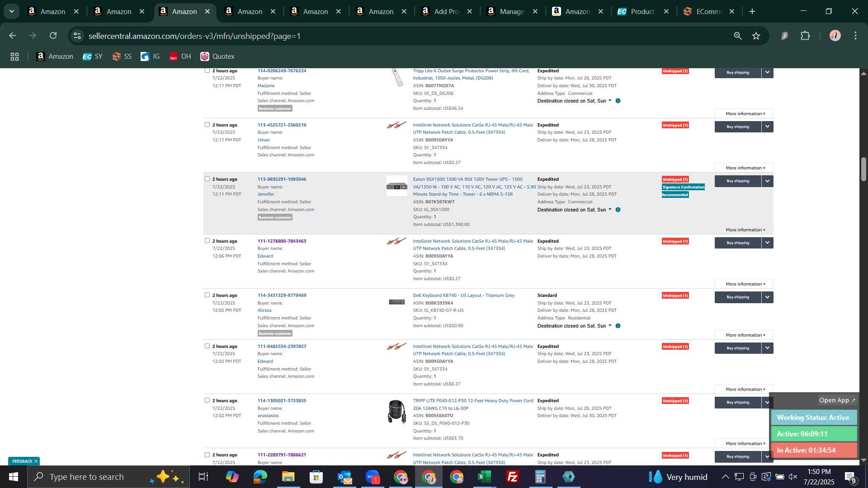Open the SS bookmark
Image resolution: width=868 pixels, height=488 pixels.
pos(122,56)
